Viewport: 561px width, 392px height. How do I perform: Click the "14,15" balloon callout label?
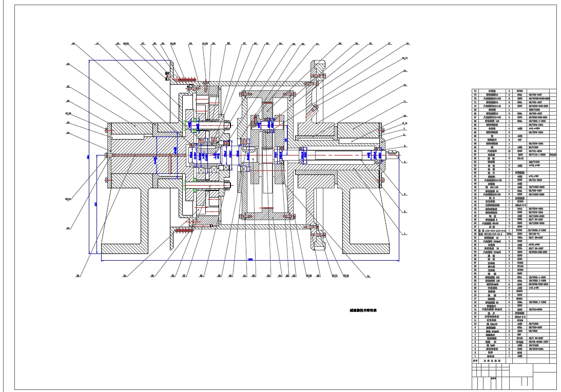(404, 58)
